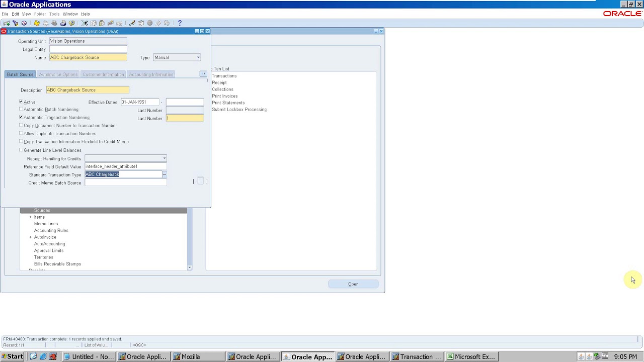
Task: Click navigator list scroll down arrow
Action: point(189,267)
